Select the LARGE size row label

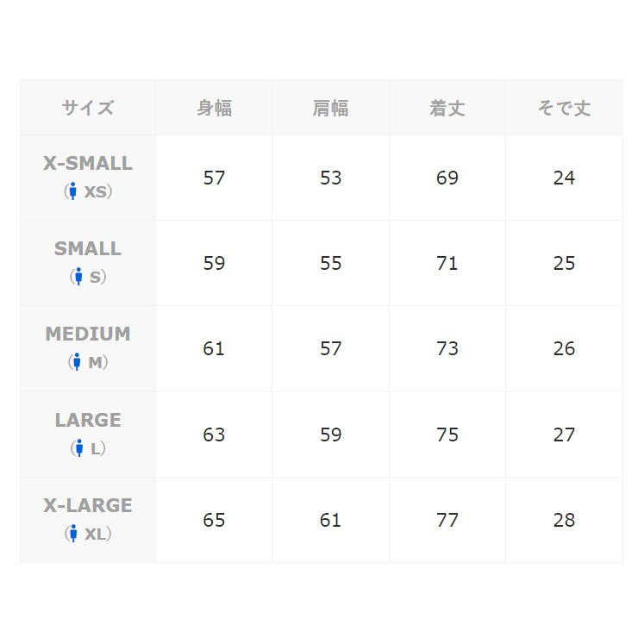[x=88, y=420]
